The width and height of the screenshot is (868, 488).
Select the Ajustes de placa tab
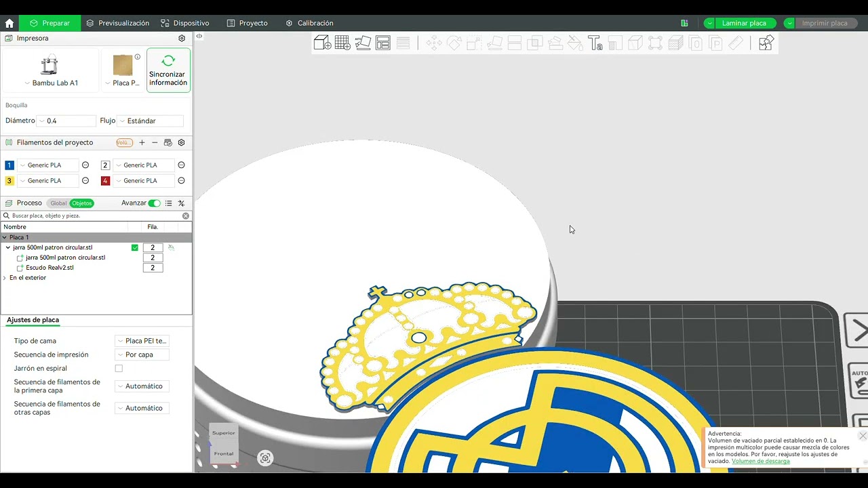(x=33, y=320)
